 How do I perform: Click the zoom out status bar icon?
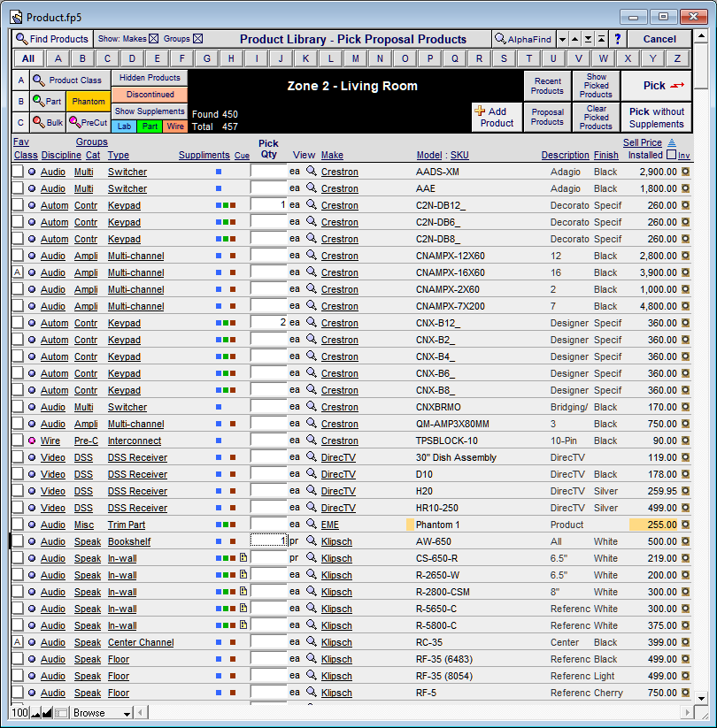pyautogui.click(x=35, y=713)
